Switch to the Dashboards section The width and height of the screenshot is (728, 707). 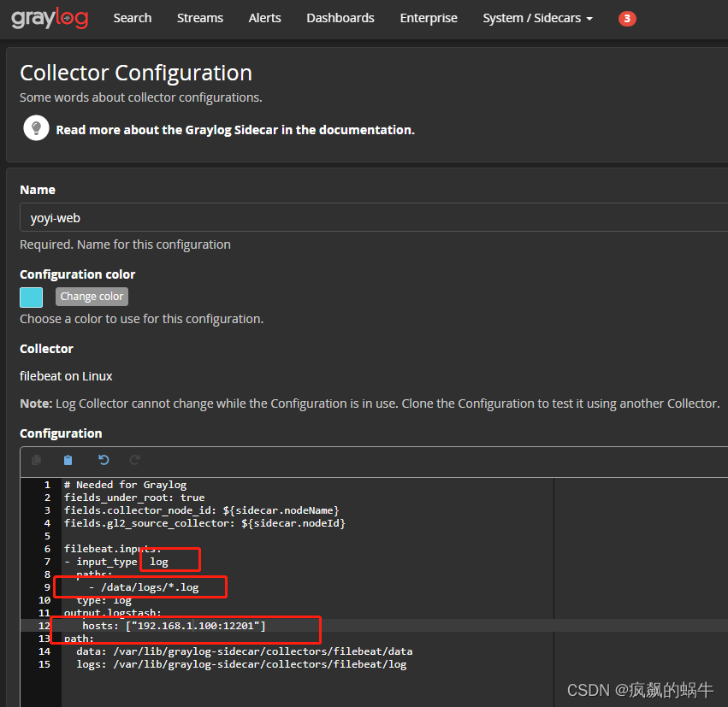[340, 18]
